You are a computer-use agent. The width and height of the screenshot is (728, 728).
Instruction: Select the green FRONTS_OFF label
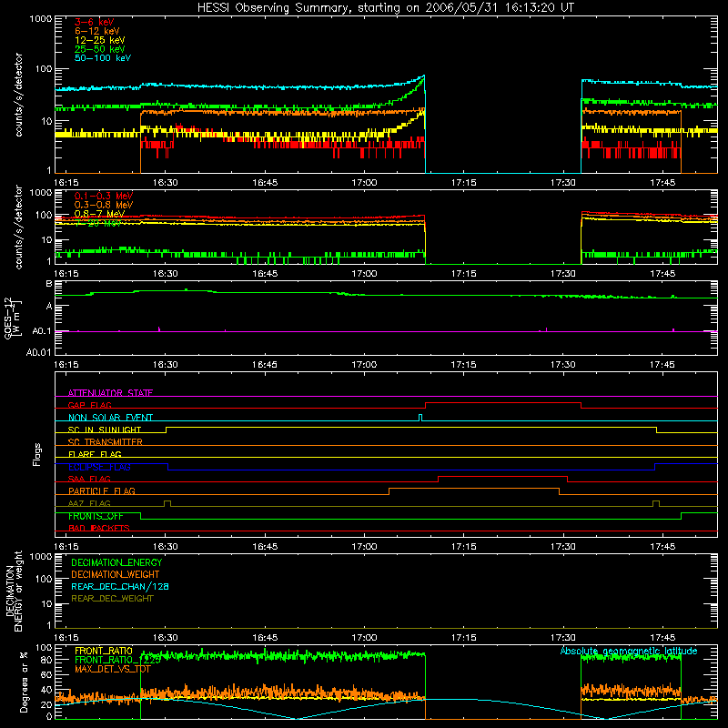pyautogui.click(x=96, y=516)
